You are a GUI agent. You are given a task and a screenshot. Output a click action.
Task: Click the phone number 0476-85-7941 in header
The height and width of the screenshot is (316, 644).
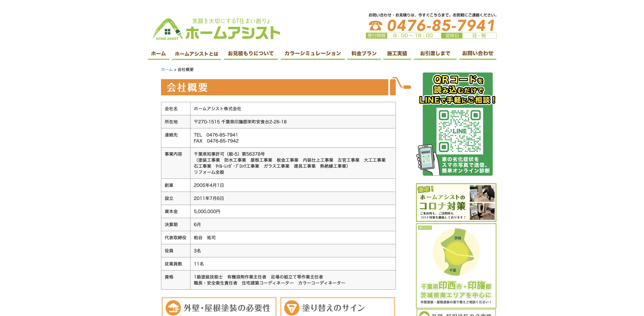441,25
